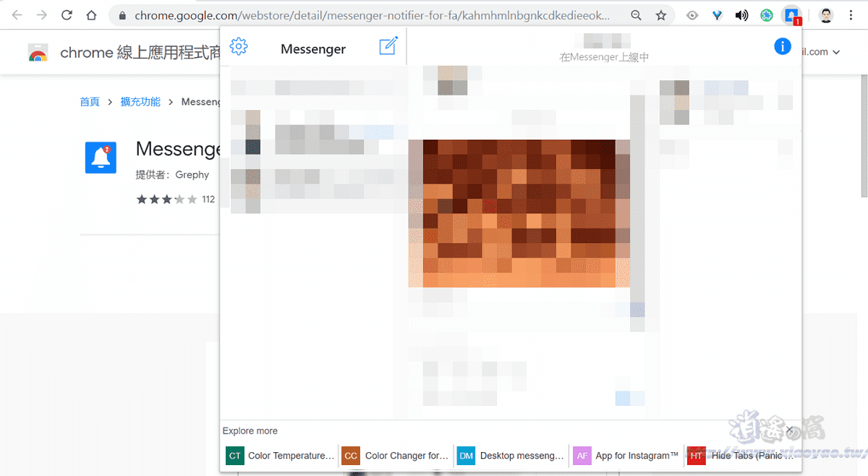Open Messenger popup settings gear
This screenshot has height=476, width=868.
pyautogui.click(x=239, y=47)
